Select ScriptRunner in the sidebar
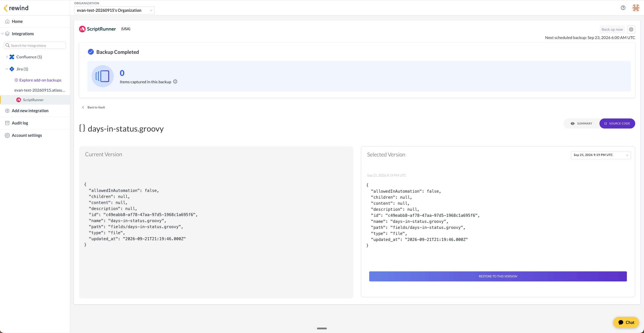 pos(35,100)
